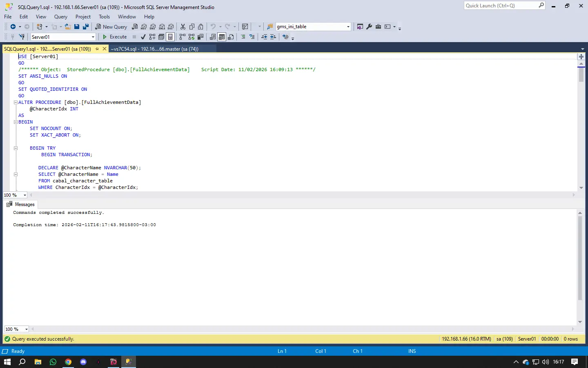588x368 pixels.
Task: Click the Increase indent icon
Action: [x=273, y=37]
